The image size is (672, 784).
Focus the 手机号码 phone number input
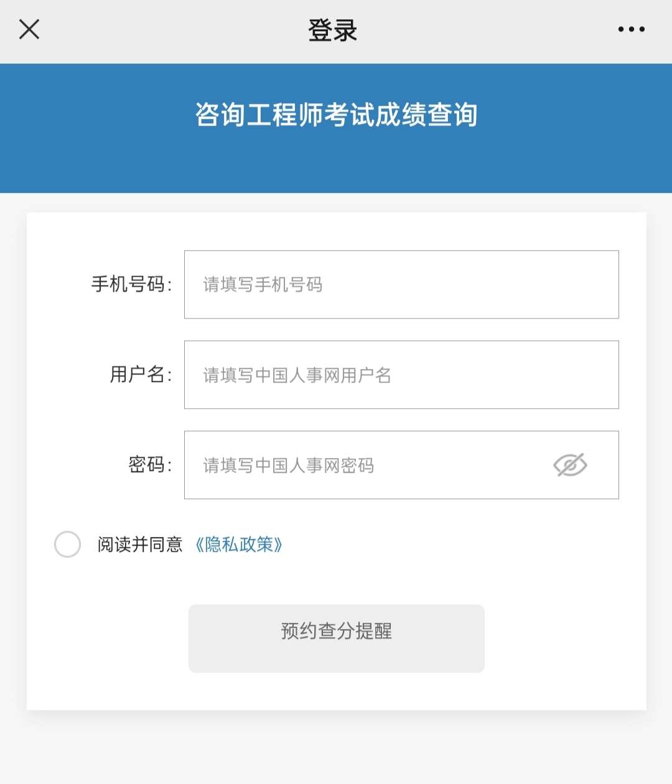401,284
